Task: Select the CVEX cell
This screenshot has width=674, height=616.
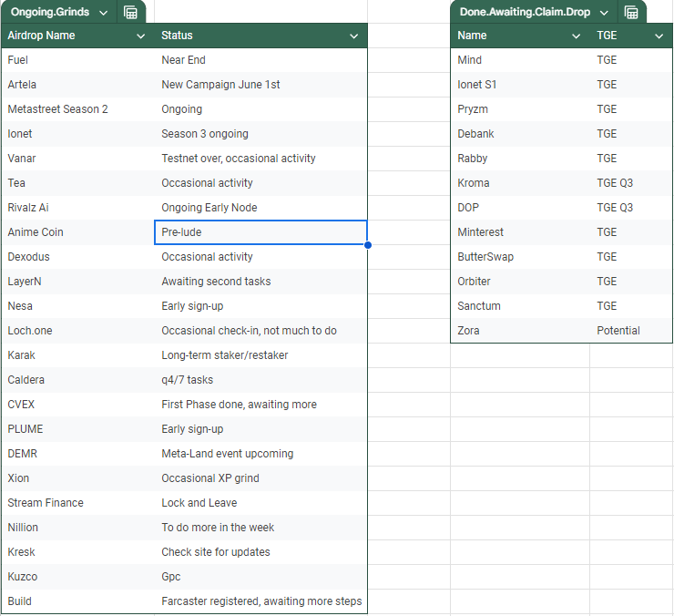Action: point(77,405)
